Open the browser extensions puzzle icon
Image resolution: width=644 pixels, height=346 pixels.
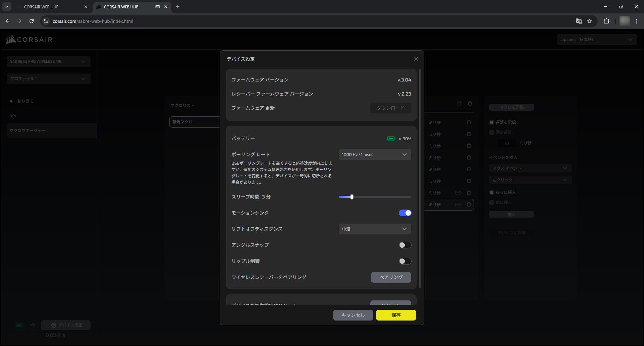tap(606, 21)
